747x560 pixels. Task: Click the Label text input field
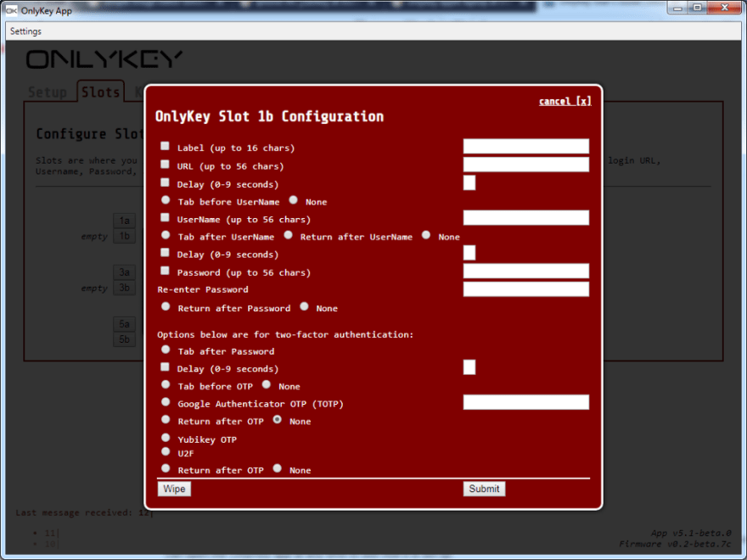tap(526, 147)
